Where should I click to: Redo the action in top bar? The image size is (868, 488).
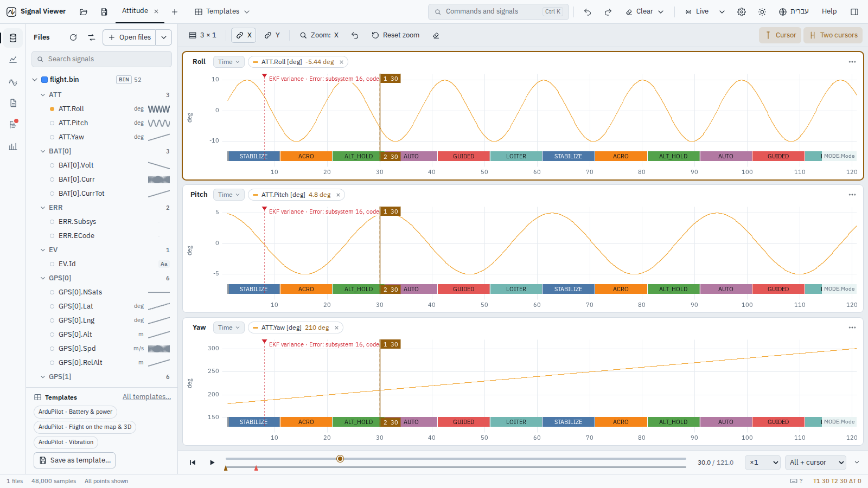coord(608,11)
